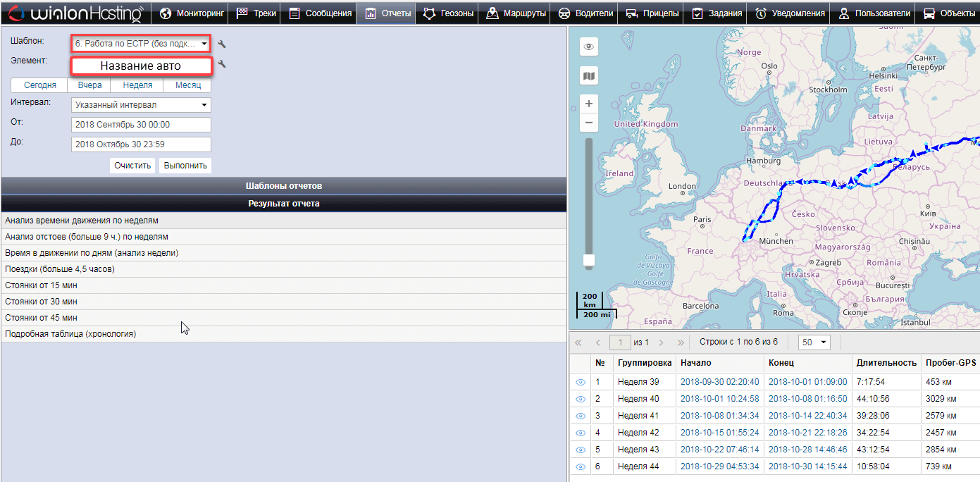Screen dimensions: 980x482
Task: Click the От date input field
Action: pyautogui.click(x=141, y=125)
